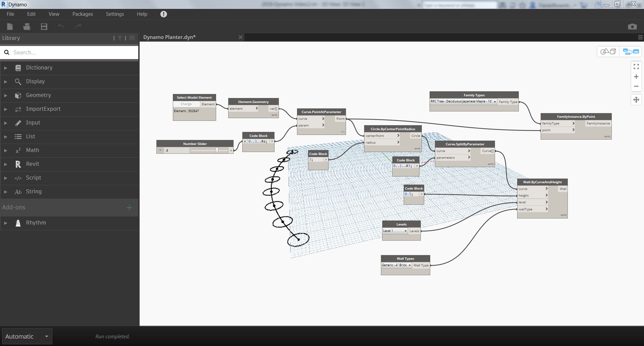Image resolution: width=644 pixels, height=346 pixels.
Task: Click the Open file icon in toolbar
Action: [x=27, y=27]
